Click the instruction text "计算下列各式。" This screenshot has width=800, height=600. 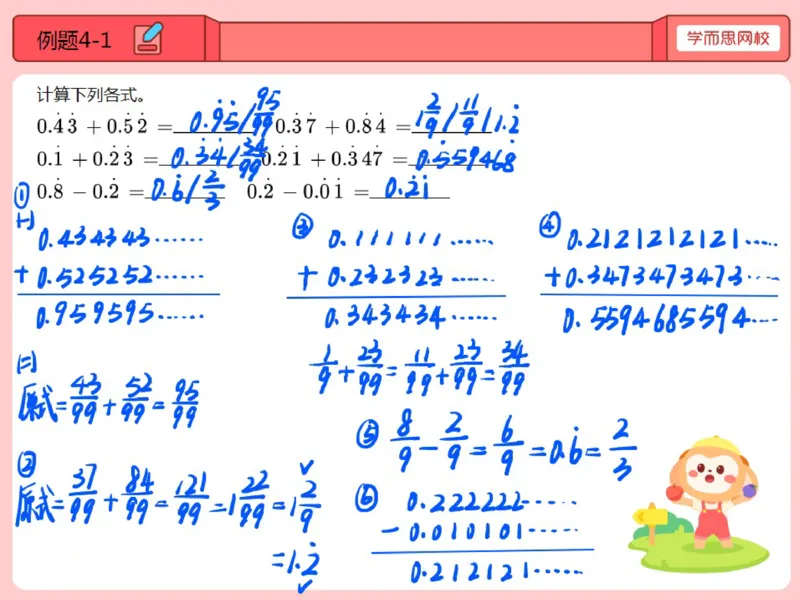click(x=91, y=95)
